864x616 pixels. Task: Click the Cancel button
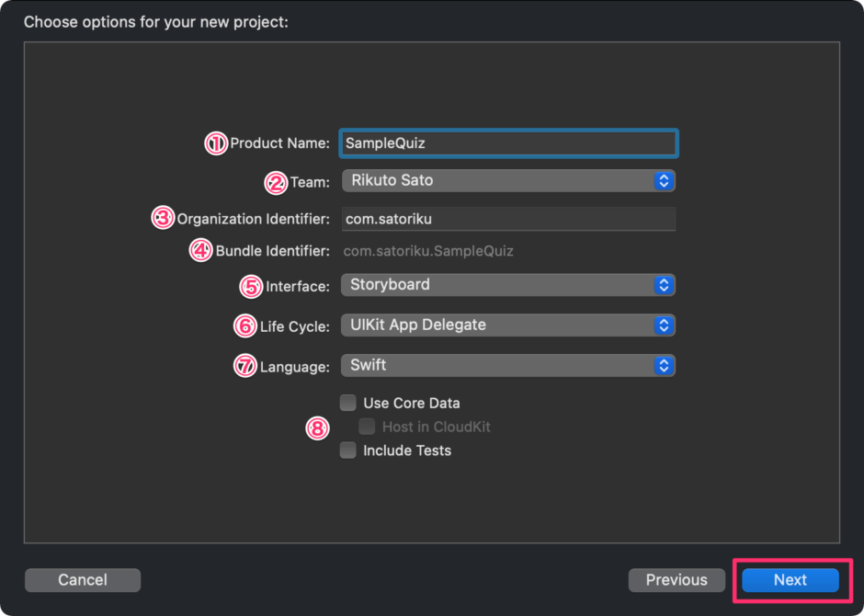[x=82, y=580]
